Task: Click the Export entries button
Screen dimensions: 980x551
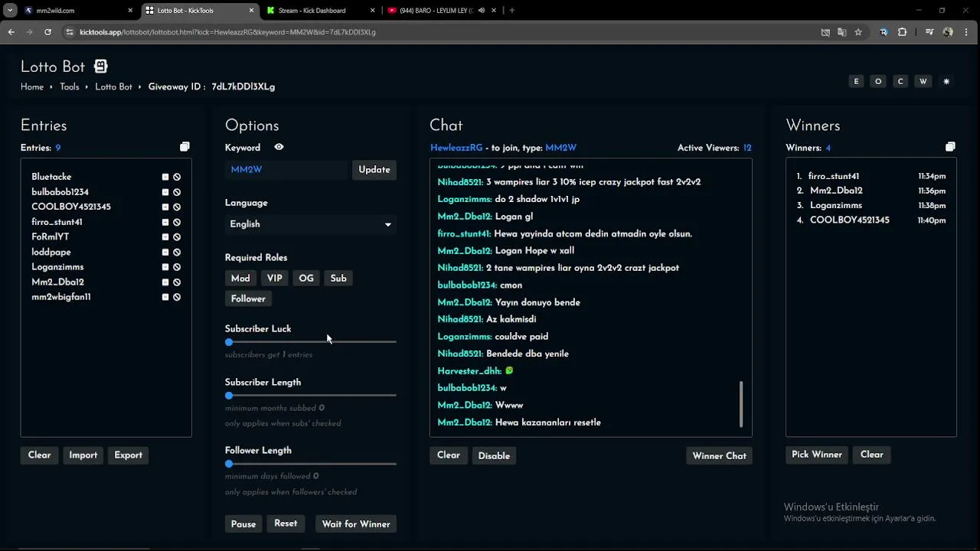Action: pos(128,455)
